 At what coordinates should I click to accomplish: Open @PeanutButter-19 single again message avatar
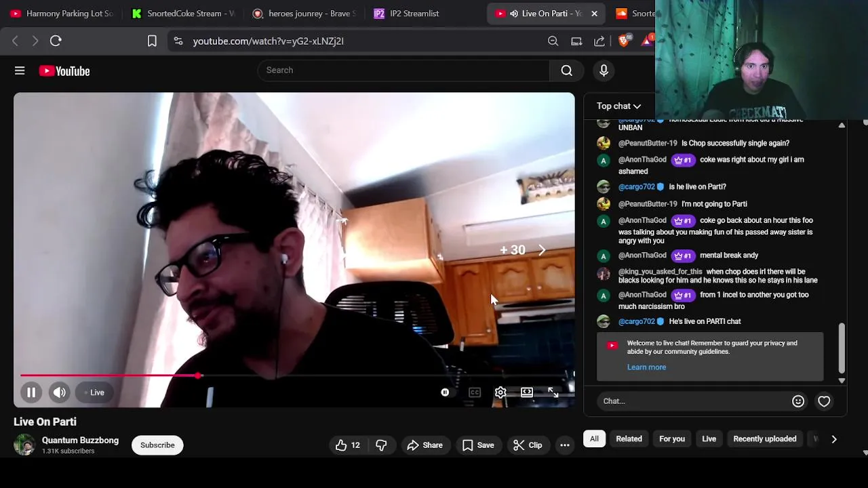click(x=603, y=144)
